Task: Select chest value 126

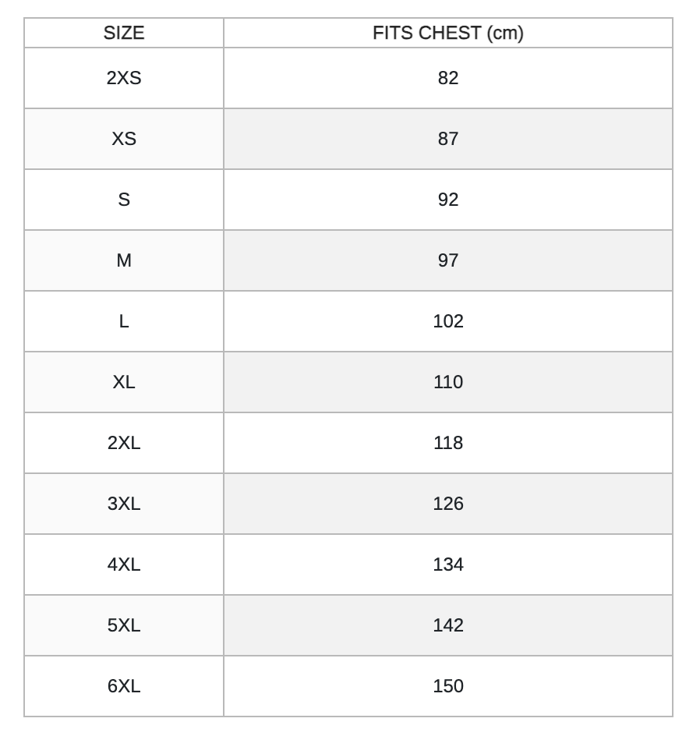Action: (448, 504)
